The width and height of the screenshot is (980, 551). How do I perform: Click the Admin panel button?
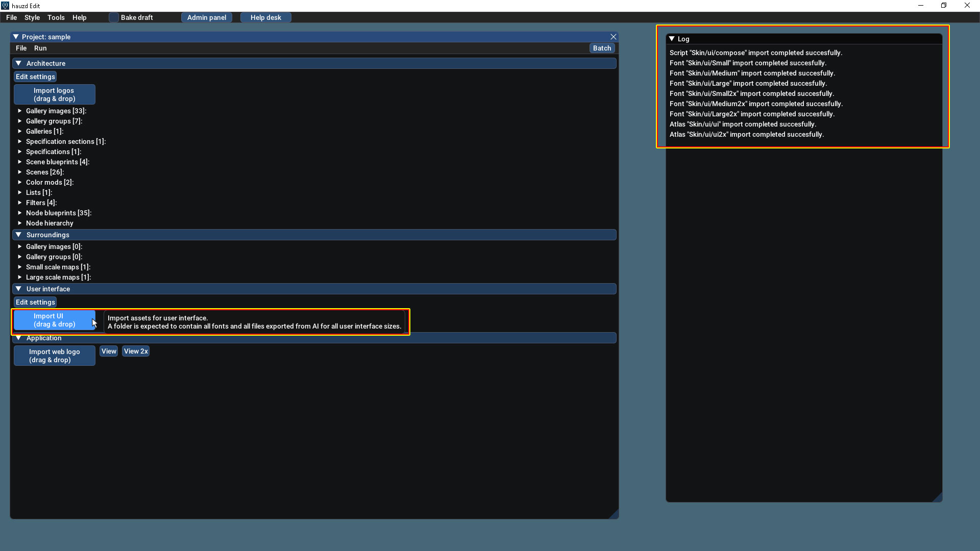(x=207, y=17)
